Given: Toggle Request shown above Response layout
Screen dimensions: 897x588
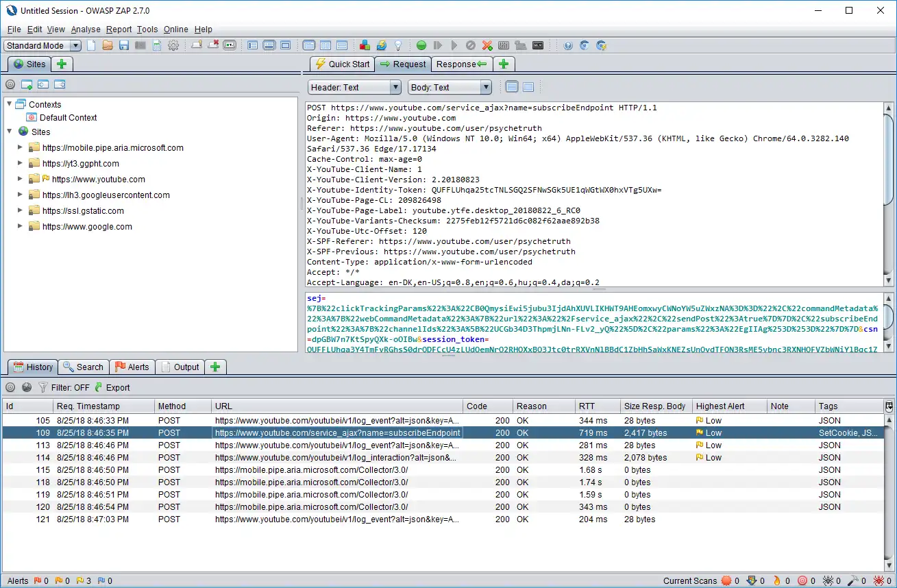Looking at the screenshot, I should pyautogui.click(x=342, y=45).
